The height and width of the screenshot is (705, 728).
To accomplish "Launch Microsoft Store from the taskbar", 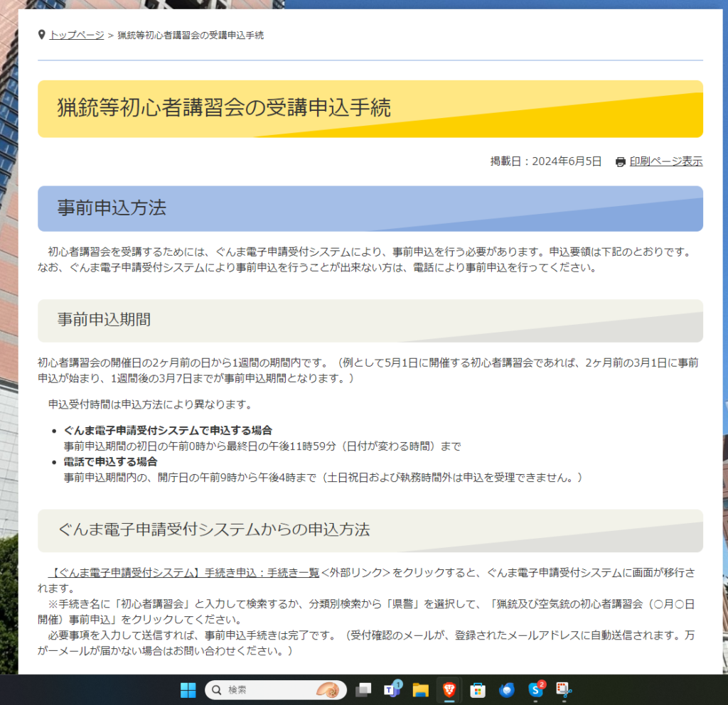I will coord(478,689).
